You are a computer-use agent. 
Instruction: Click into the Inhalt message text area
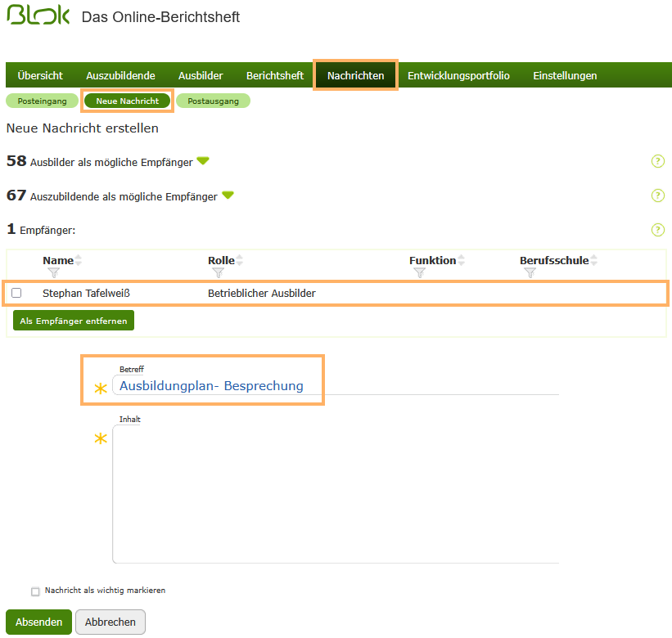pyautogui.click(x=336, y=495)
